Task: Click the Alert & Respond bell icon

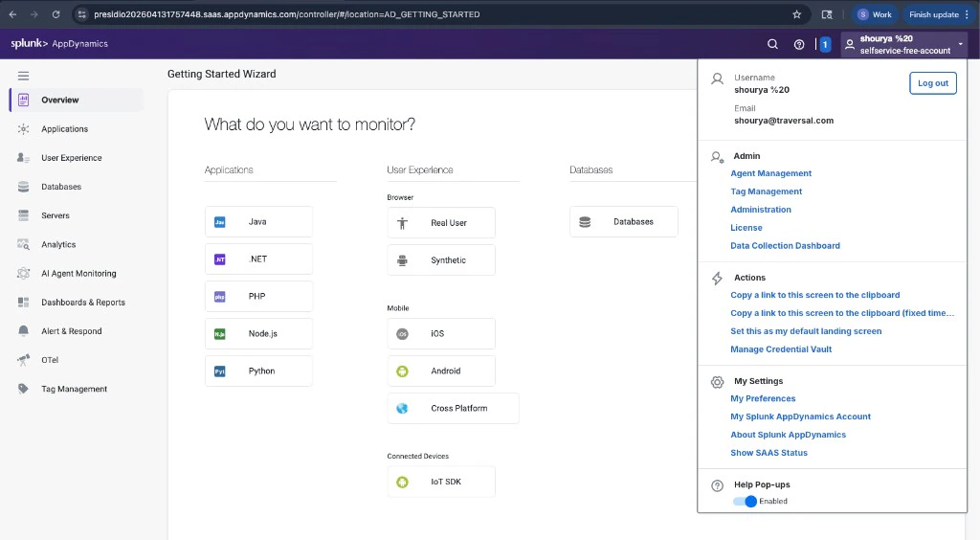Action: (x=23, y=330)
